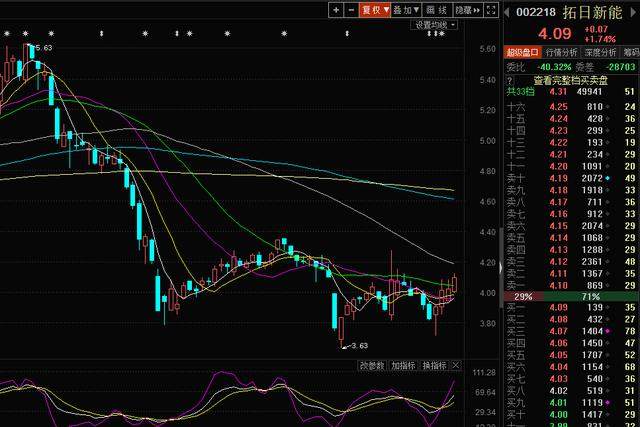Click asterisk event marker above the 5.63 high

pos(25,34)
